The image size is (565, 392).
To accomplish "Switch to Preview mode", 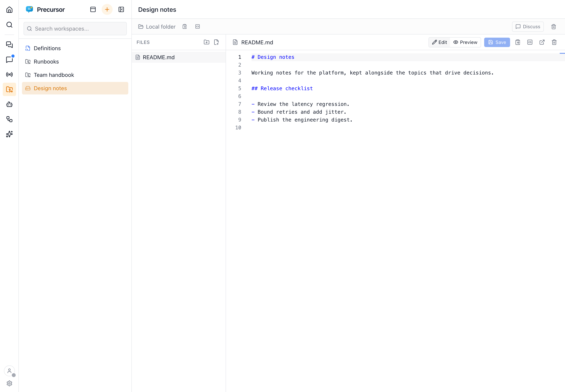I will (465, 42).
